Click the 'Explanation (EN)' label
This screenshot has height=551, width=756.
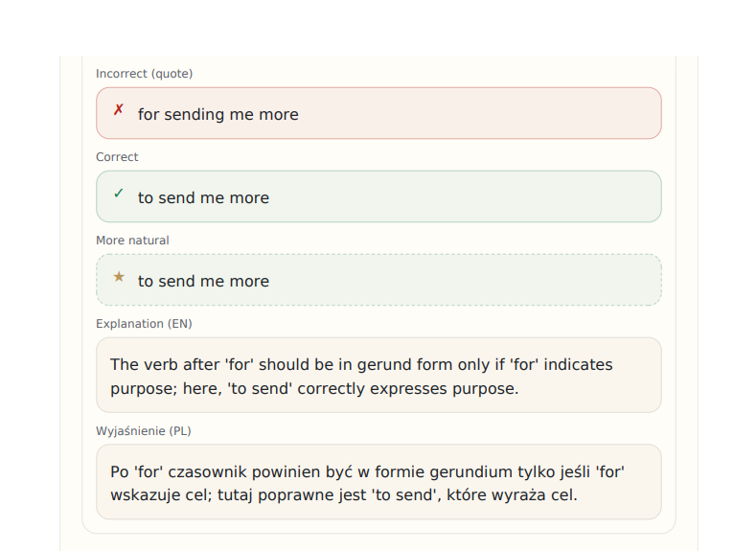tap(144, 324)
